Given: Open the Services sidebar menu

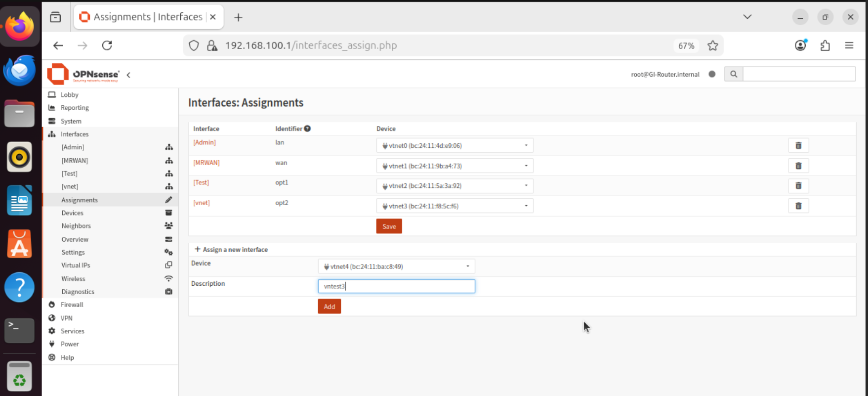Looking at the screenshot, I should (x=73, y=331).
